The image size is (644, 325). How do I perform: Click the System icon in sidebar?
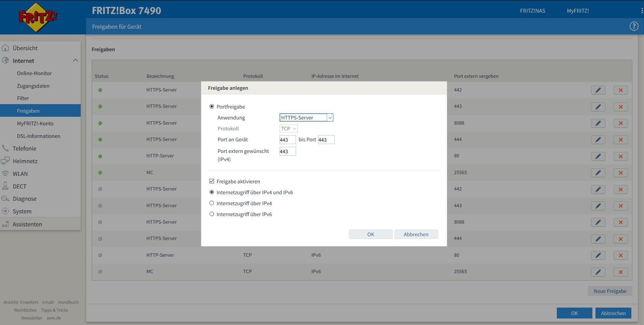pos(5,211)
